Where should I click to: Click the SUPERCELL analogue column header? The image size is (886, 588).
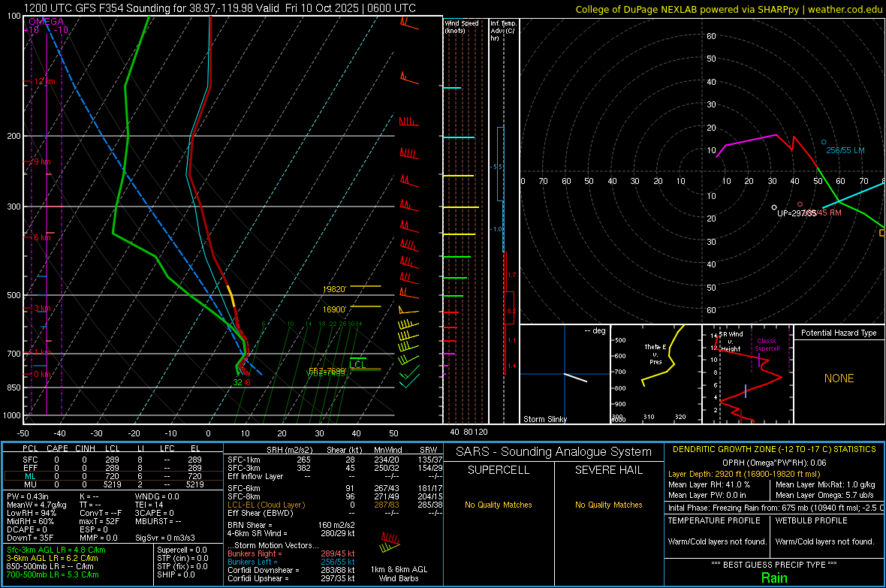(499, 470)
